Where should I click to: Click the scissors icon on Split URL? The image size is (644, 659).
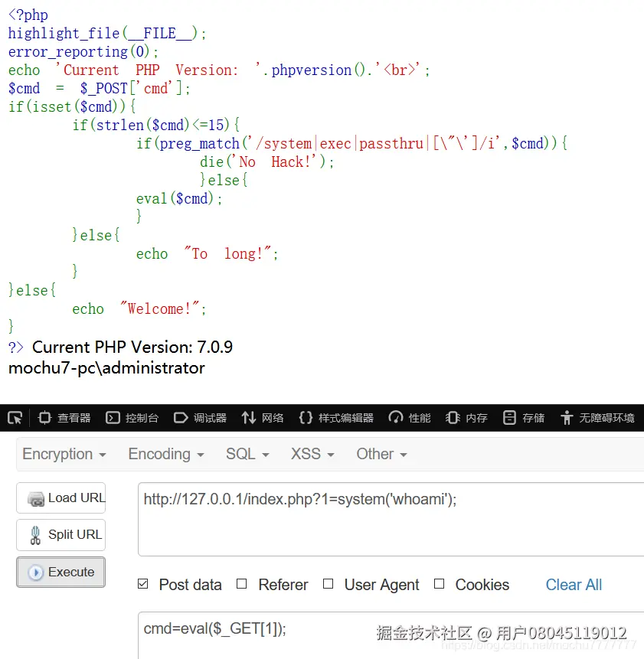35,536
